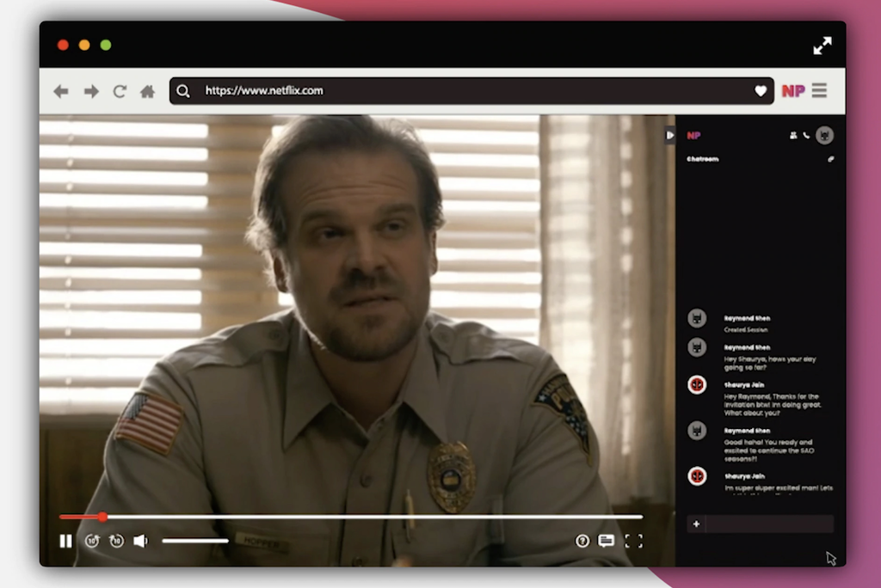This screenshot has height=588, width=881.
Task: Favorite this page with the heart icon
Action: click(761, 91)
